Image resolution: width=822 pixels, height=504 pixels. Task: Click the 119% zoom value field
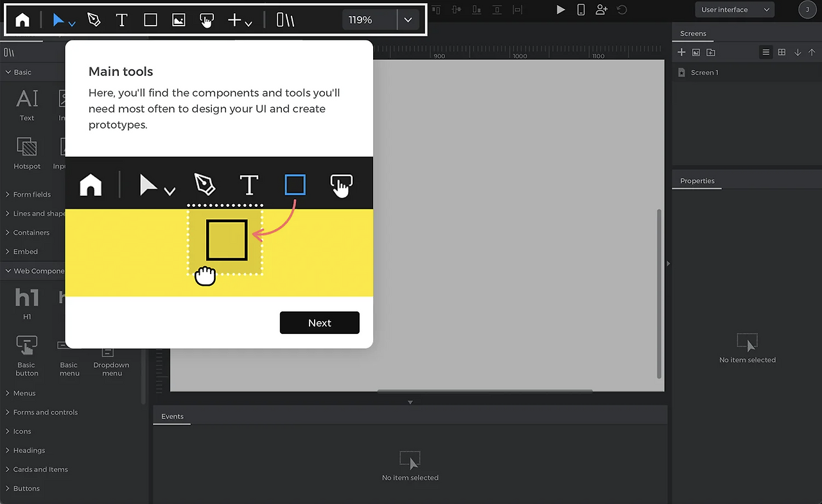pyautogui.click(x=369, y=20)
